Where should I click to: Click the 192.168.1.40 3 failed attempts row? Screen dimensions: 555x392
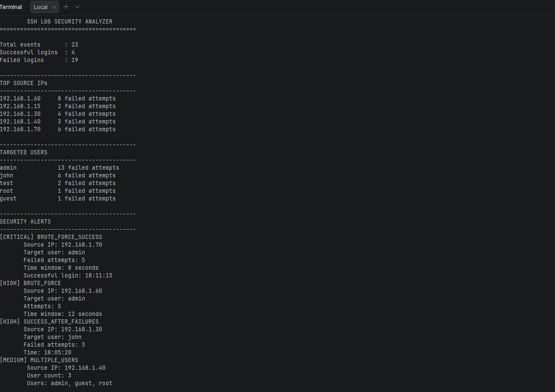[x=58, y=121]
